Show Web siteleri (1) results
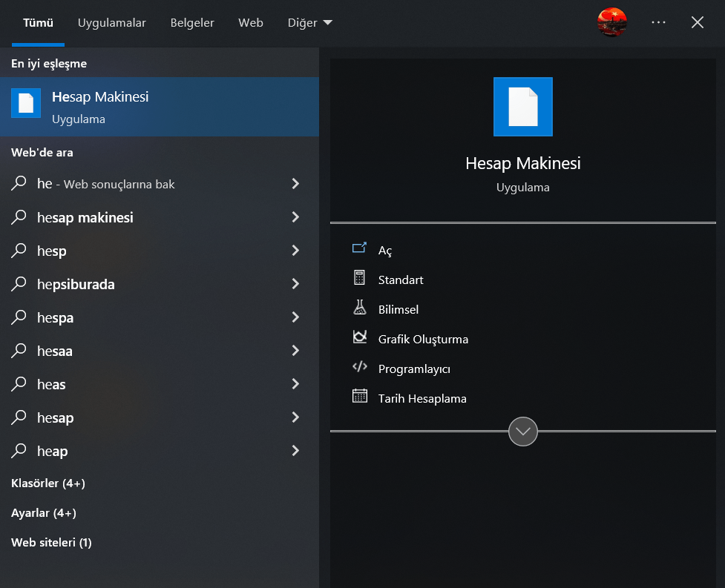725x588 pixels. tap(51, 542)
